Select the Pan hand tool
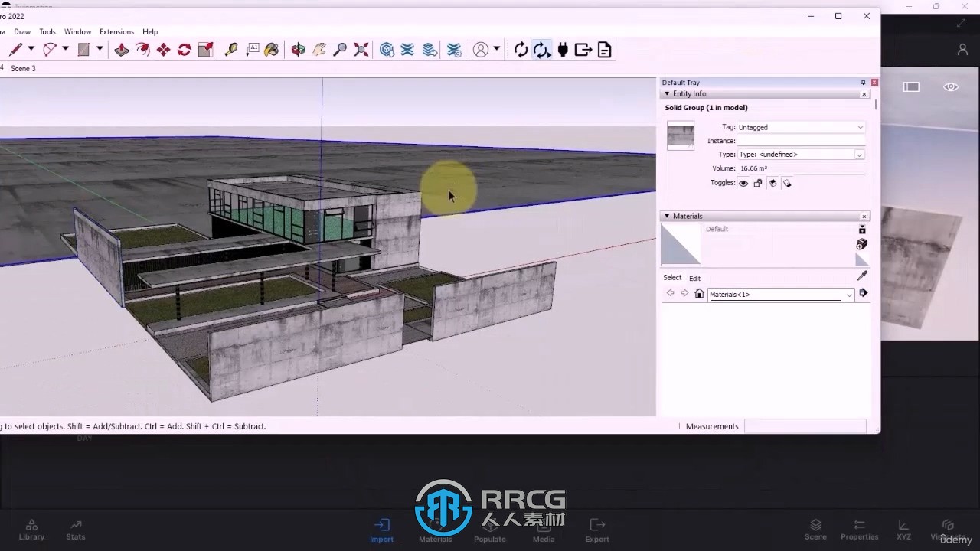The image size is (980, 551). click(x=319, y=50)
